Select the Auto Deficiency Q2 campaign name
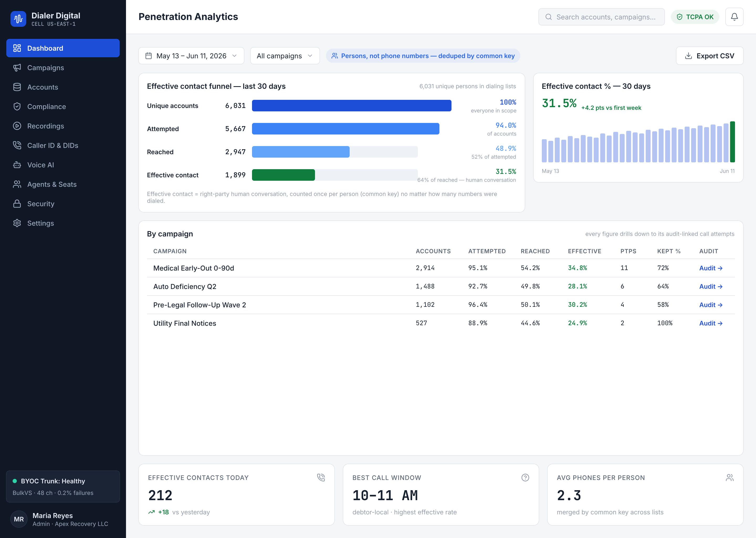 click(x=185, y=287)
